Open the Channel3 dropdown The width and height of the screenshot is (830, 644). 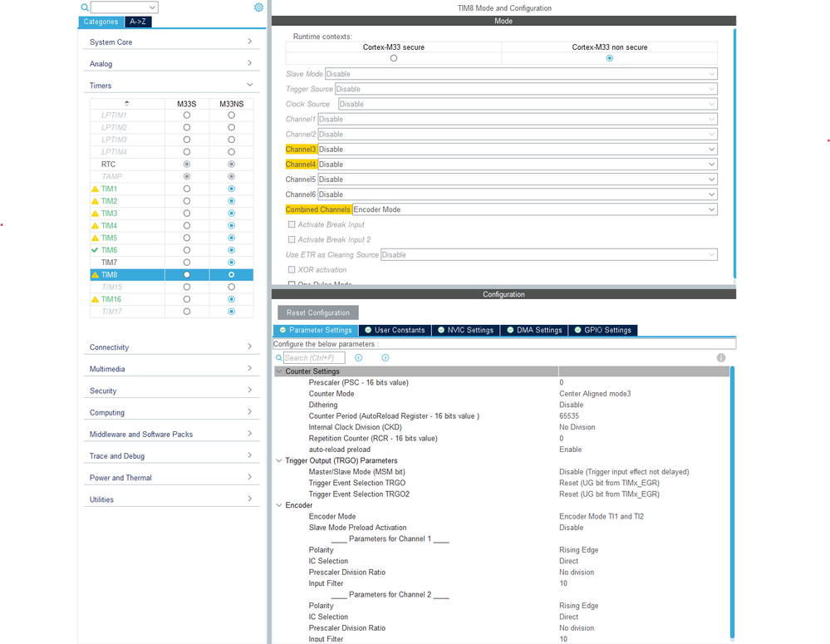(518, 150)
